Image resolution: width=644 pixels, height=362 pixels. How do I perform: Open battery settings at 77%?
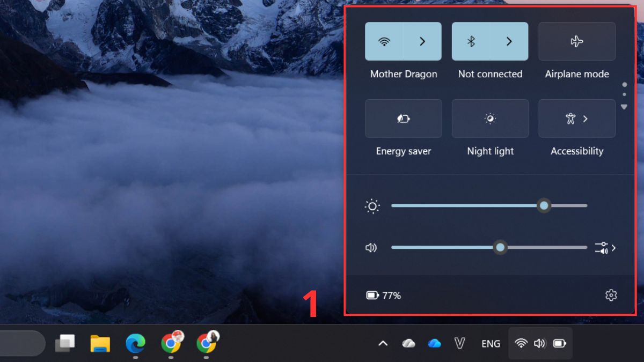click(384, 295)
